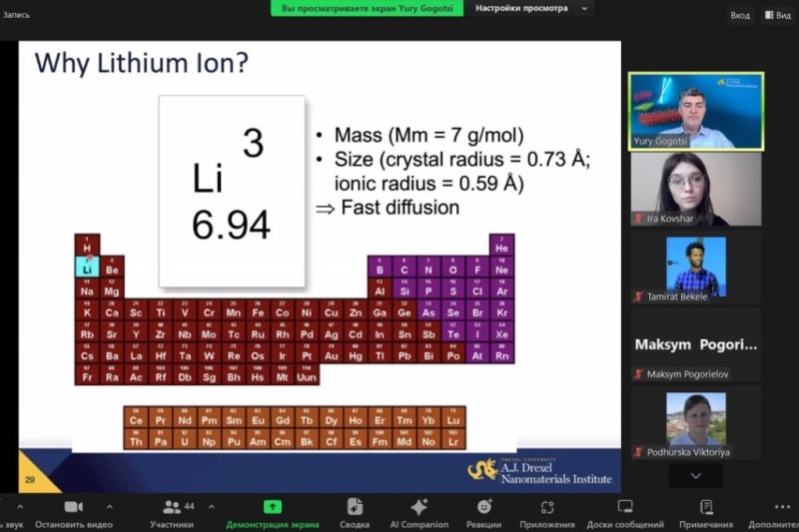Click the H element cell
The width and height of the screenshot is (799, 532).
point(87,245)
